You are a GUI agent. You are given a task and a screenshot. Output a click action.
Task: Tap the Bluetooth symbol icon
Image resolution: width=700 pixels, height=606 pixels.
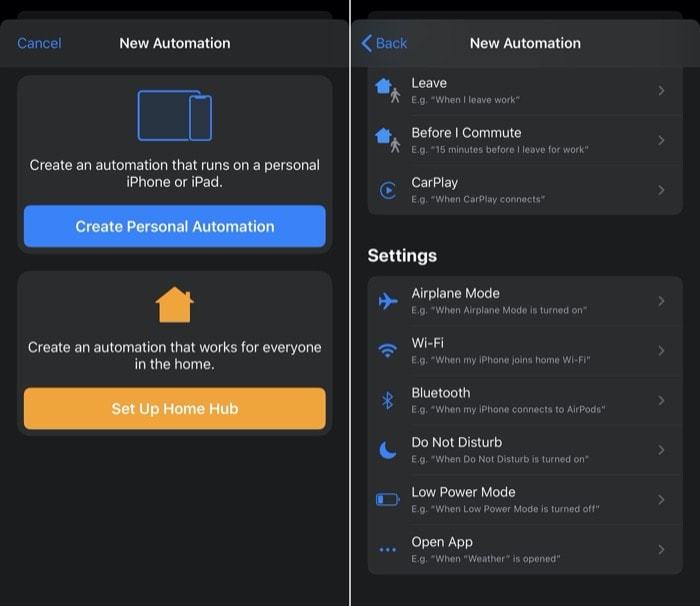388,401
